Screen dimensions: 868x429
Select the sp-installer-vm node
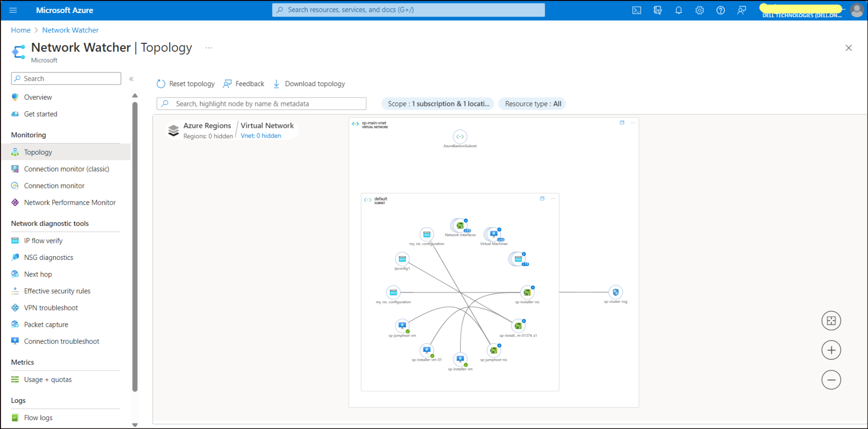pyautogui.click(x=460, y=359)
